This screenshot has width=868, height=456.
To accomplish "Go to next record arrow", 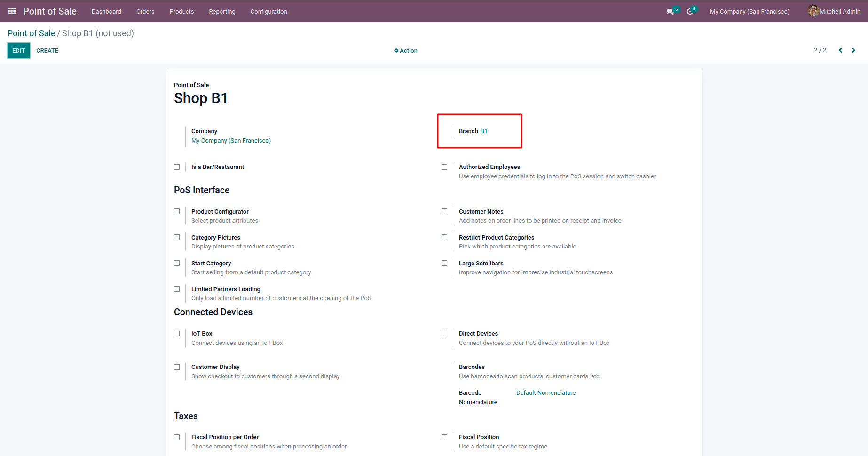I will coord(853,50).
